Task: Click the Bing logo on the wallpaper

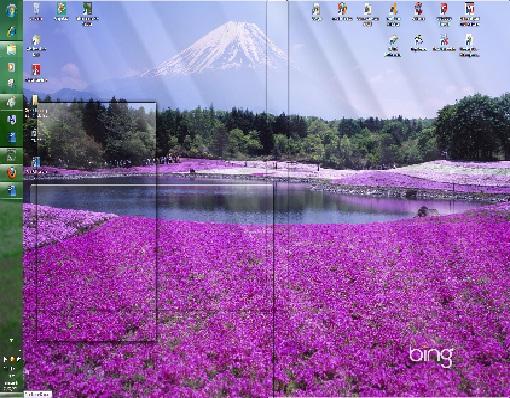Action: (x=431, y=356)
